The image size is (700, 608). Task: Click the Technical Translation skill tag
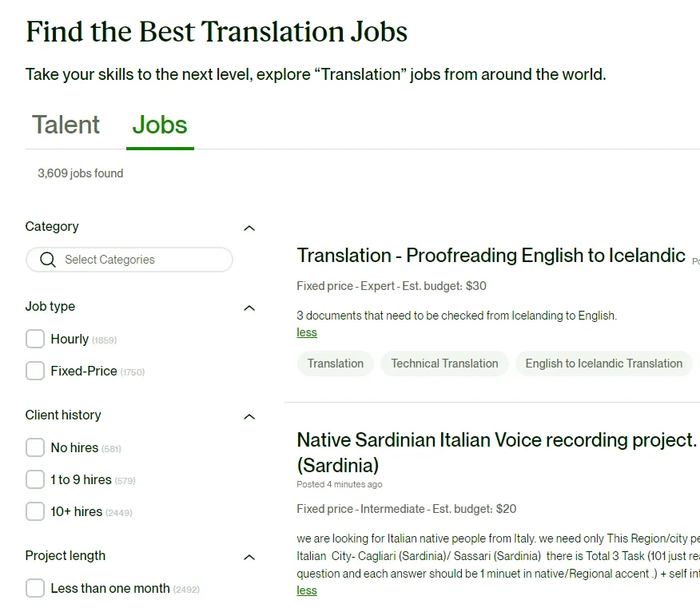click(444, 364)
